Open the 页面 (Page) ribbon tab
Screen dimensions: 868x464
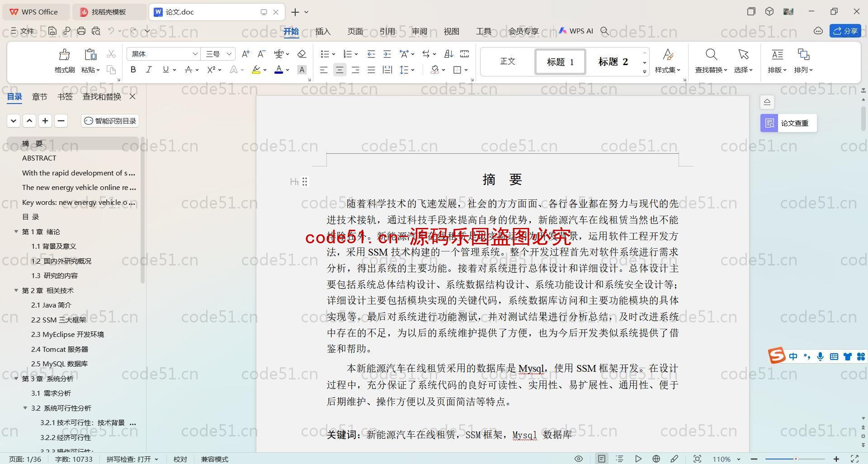[x=355, y=31]
